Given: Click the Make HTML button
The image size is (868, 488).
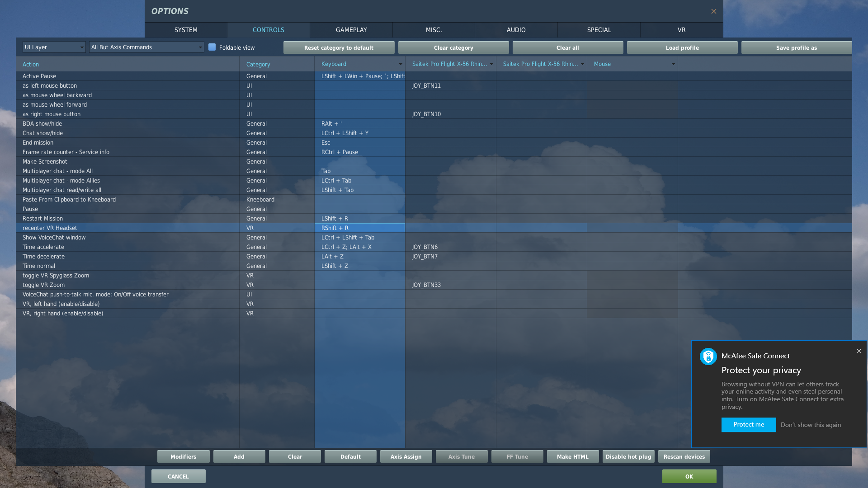Looking at the screenshot, I should coord(573,456).
